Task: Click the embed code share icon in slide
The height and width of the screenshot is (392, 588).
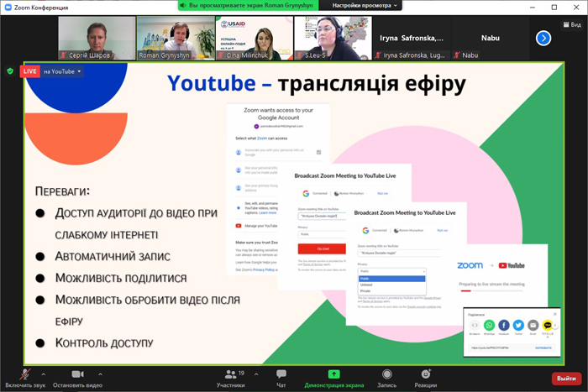Action: (x=475, y=326)
